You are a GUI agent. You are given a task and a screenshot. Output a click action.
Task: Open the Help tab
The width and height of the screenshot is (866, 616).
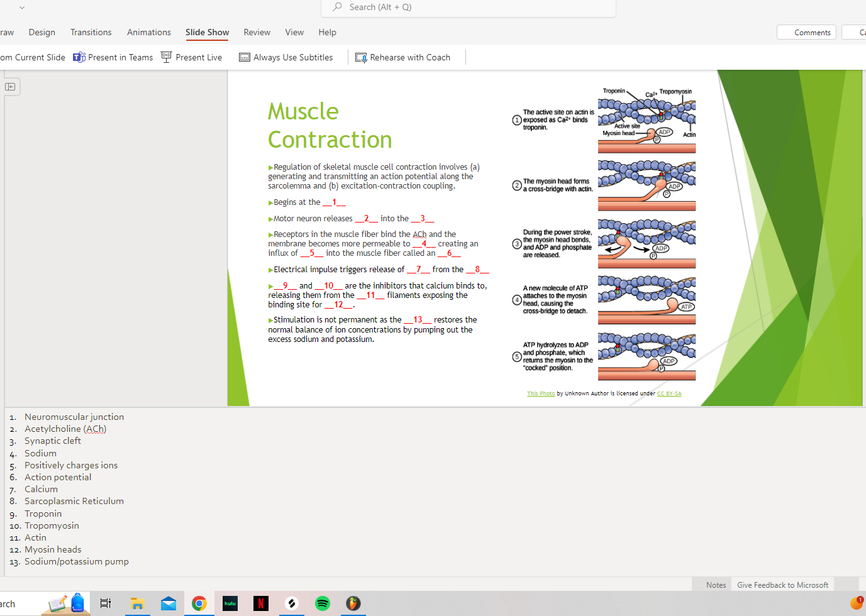point(328,32)
